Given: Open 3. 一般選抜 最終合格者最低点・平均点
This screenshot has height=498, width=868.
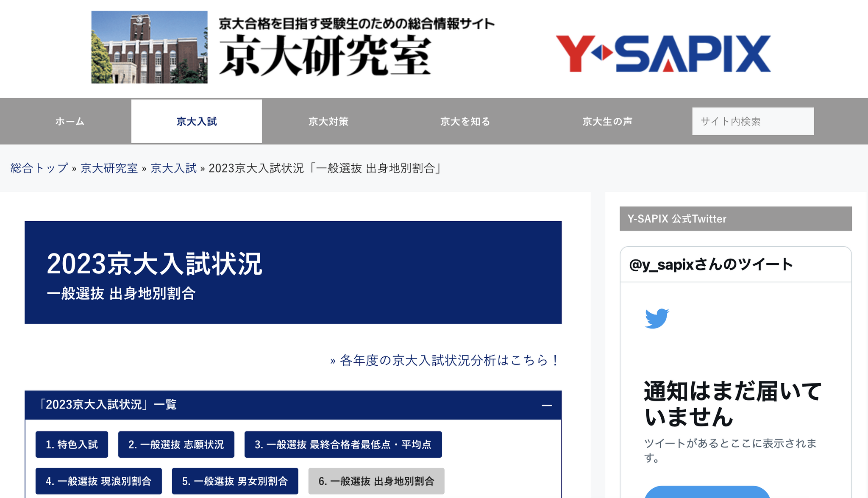Looking at the screenshot, I should pos(343,444).
